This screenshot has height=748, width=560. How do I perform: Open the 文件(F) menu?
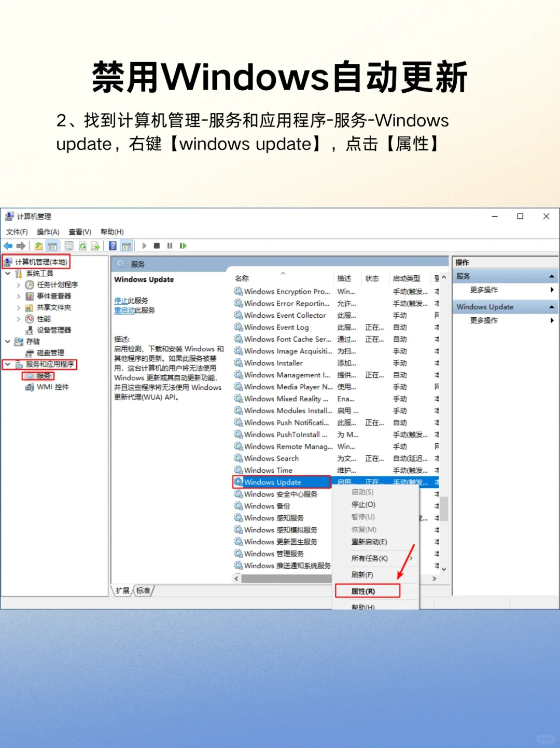click(17, 232)
